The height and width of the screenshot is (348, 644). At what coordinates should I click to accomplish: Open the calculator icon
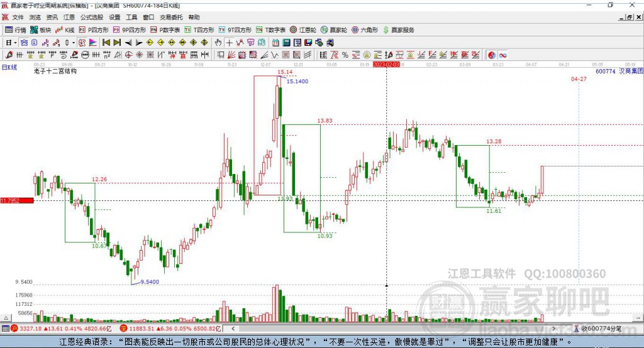[286, 43]
